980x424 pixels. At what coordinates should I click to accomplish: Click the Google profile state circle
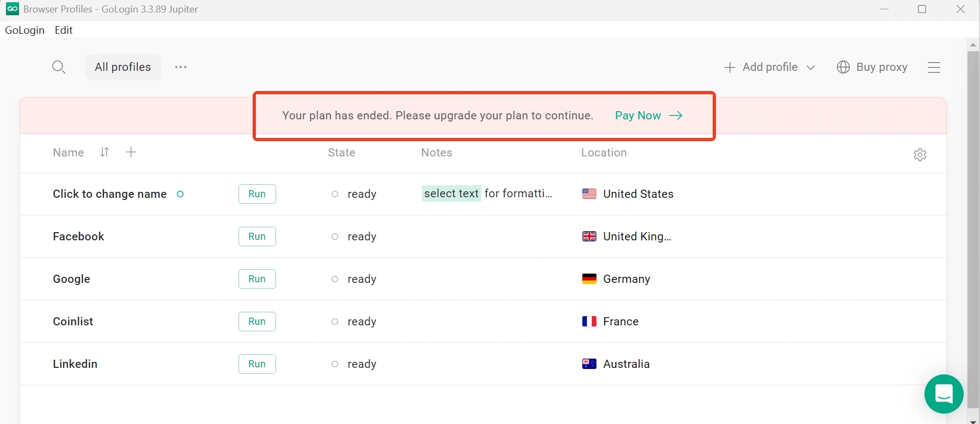click(335, 279)
